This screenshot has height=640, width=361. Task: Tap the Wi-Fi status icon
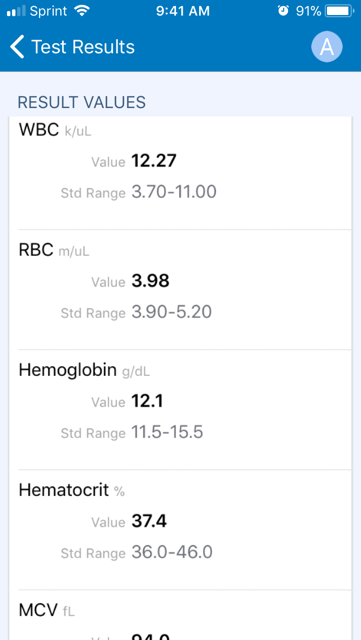82,11
